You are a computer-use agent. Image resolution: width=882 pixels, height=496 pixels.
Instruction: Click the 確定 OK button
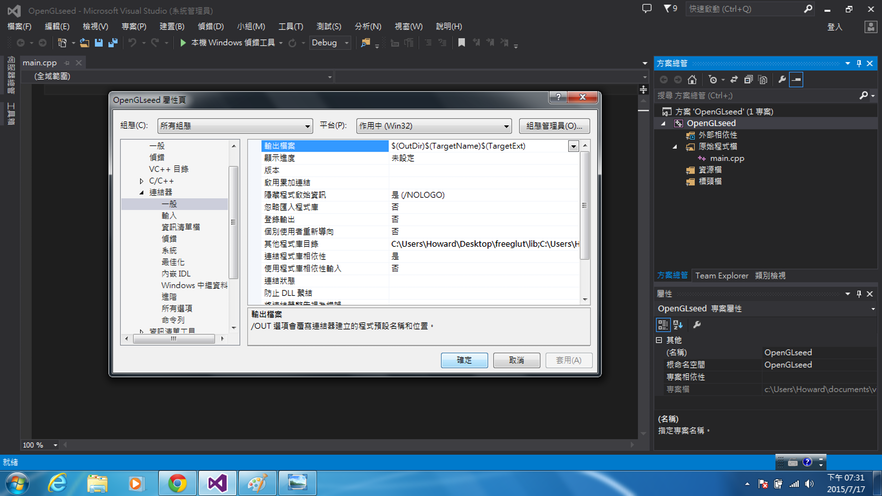point(464,360)
